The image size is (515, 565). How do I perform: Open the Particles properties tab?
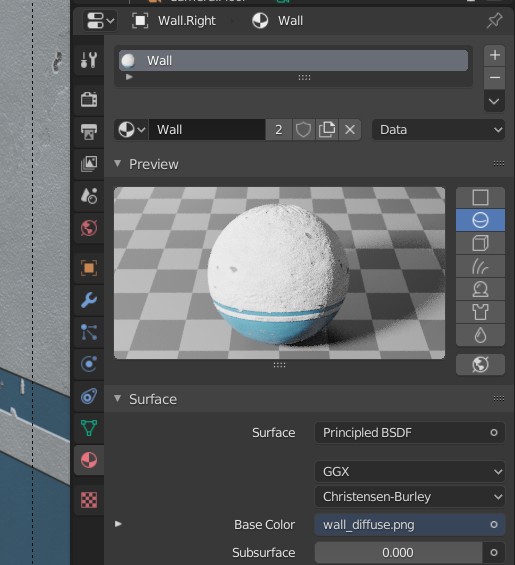point(89,332)
